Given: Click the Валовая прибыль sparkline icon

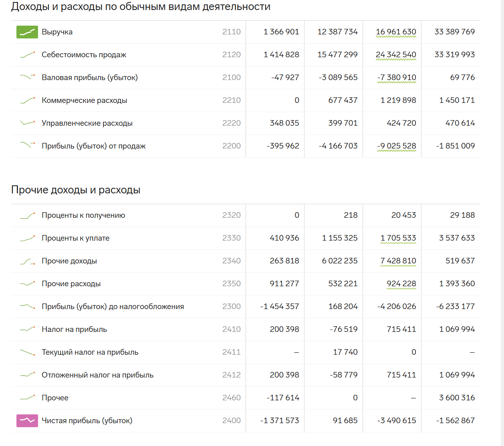Looking at the screenshot, I should click(27, 78).
